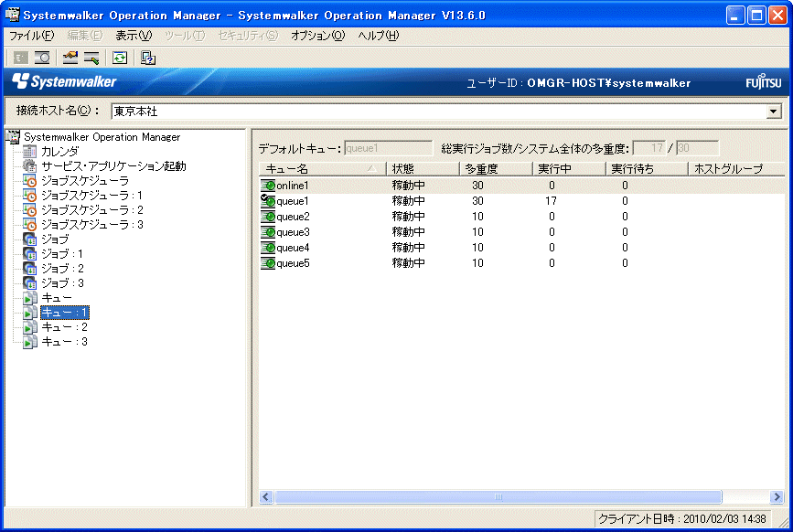Click the green status icon for queue5
This screenshot has width=793, height=532.
(268, 263)
